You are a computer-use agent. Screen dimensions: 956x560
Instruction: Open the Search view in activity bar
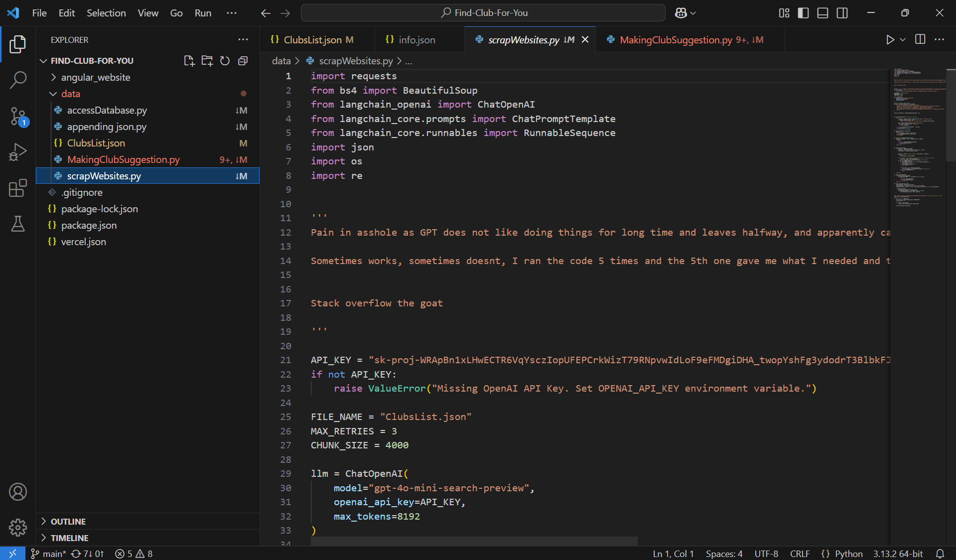click(18, 80)
